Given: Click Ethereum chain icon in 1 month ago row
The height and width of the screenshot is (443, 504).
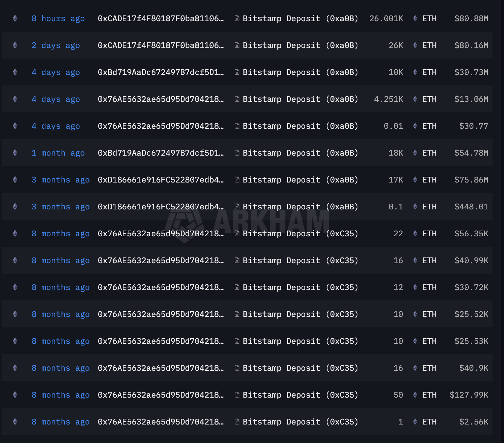Looking at the screenshot, I should (x=15, y=153).
